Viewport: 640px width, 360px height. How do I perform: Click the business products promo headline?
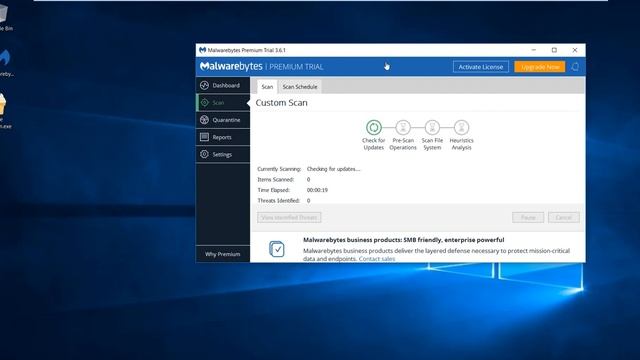(404, 240)
